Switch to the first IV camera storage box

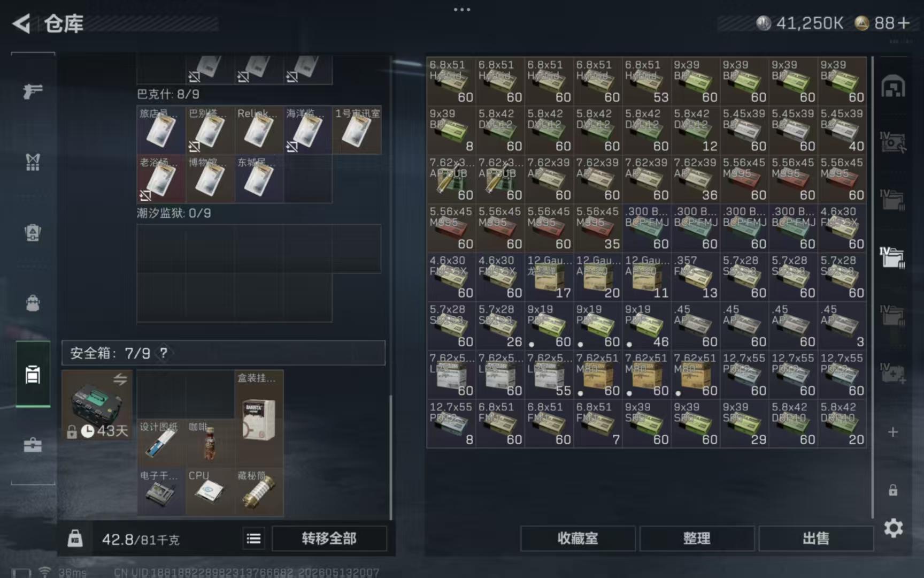893,142
